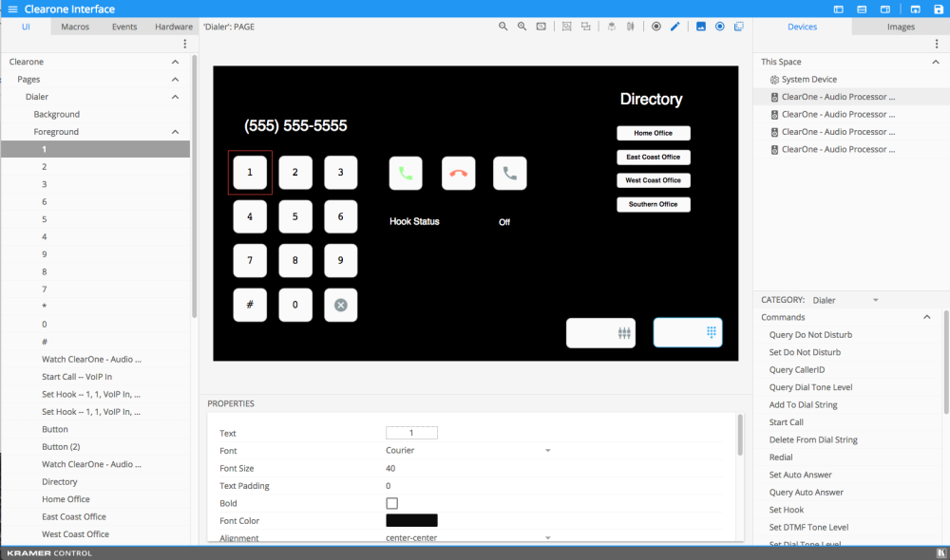Click the ungroup elements toolbar icon
This screenshot has height=560, width=950.
pyautogui.click(x=586, y=27)
